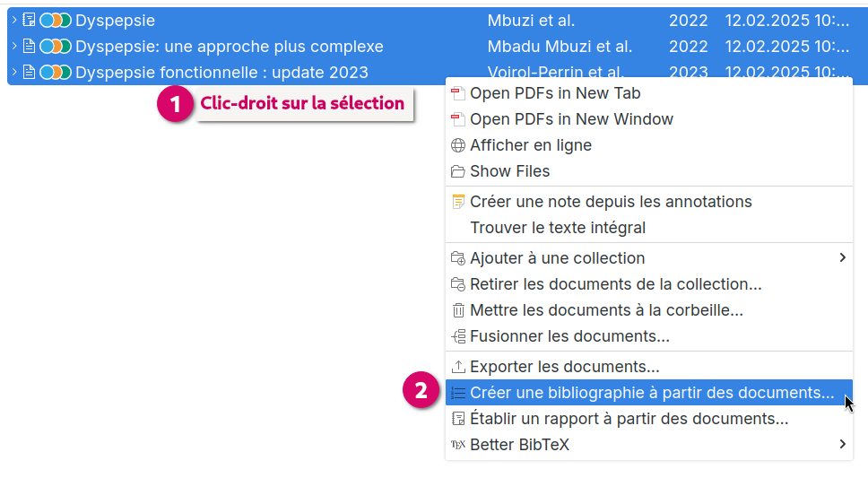Click the yellow note icon for annotations note
Image resolution: width=868 pixels, height=478 pixels.
[458, 202]
